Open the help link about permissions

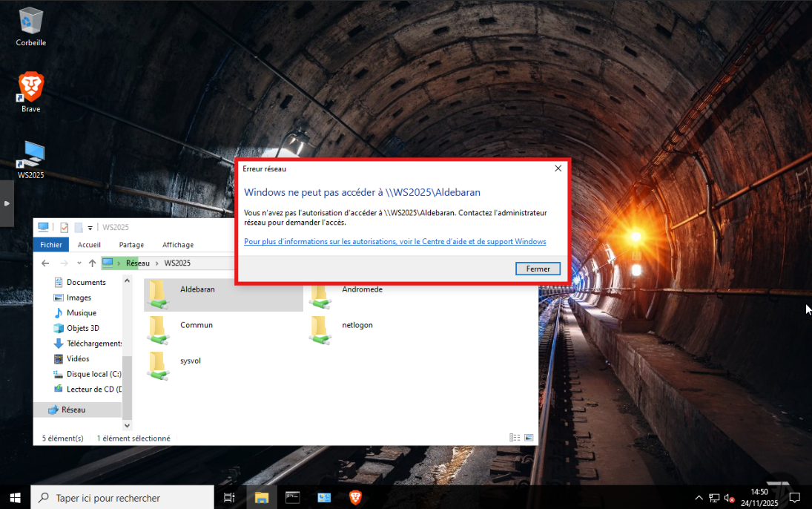tap(395, 242)
